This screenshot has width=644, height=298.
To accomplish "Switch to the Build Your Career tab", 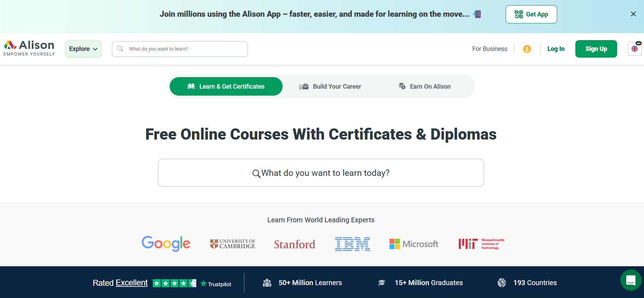I will click(330, 87).
